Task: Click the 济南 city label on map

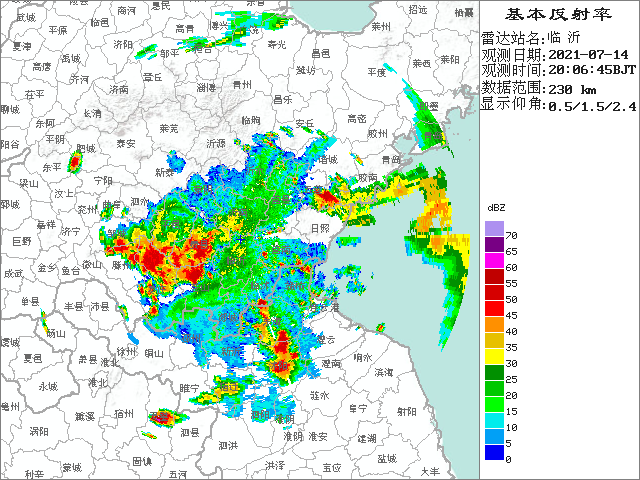Action: [117, 89]
